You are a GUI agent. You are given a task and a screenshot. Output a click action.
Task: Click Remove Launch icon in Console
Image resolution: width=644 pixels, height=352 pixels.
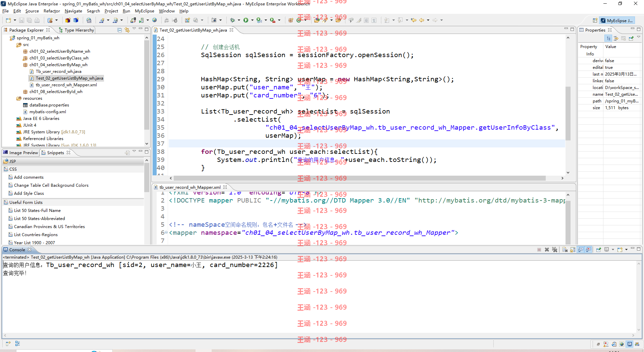[x=547, y=250]
